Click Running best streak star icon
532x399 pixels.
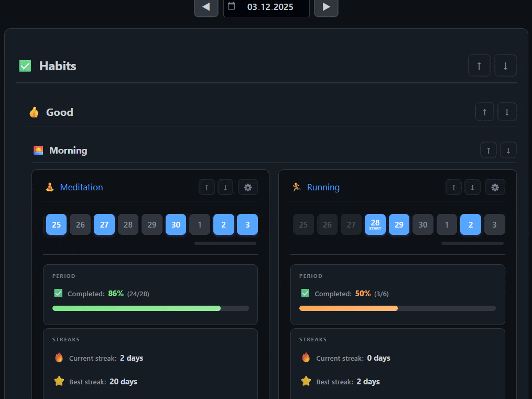[x=306, y=381]
